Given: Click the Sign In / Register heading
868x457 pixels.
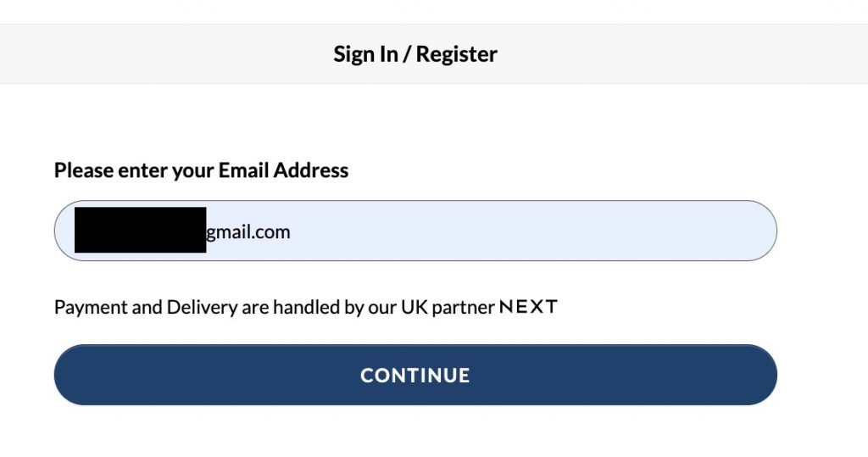Looking at the screenshot, I should [x=415, y=54].
